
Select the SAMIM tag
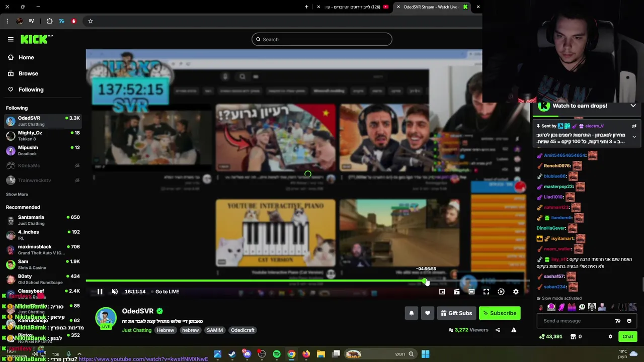(x=215, y=330)
